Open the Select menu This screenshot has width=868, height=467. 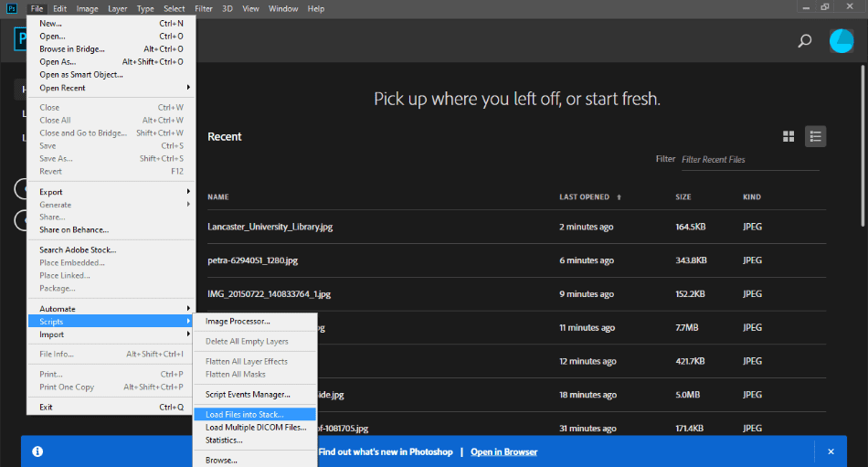tap(174, 9)
